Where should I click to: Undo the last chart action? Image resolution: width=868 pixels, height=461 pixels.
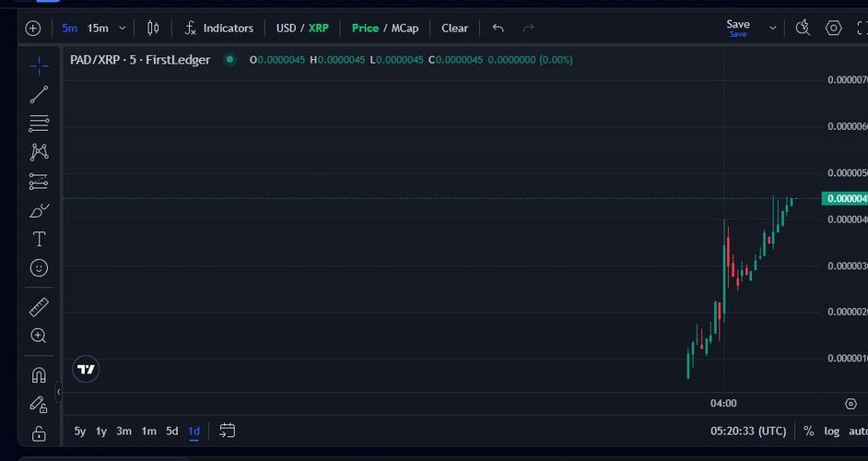coord(499,29)
